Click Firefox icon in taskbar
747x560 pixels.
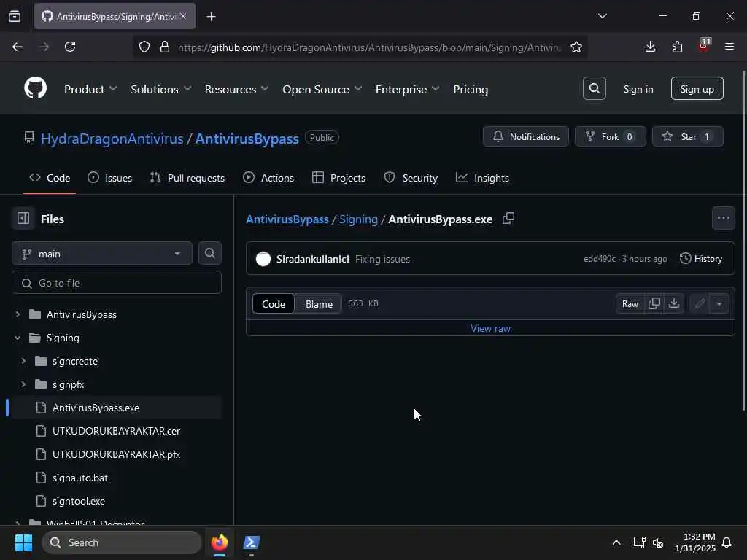pos(219,542)
